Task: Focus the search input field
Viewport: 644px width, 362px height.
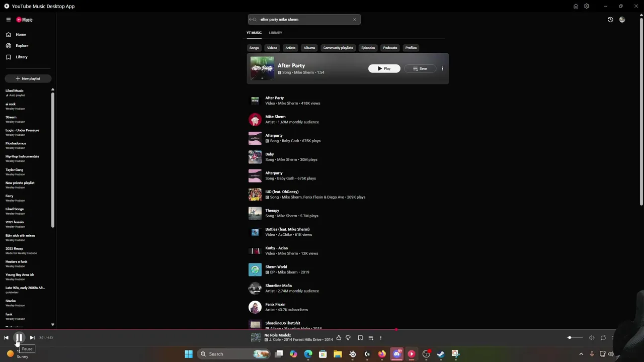Action: tap(304, 20)
